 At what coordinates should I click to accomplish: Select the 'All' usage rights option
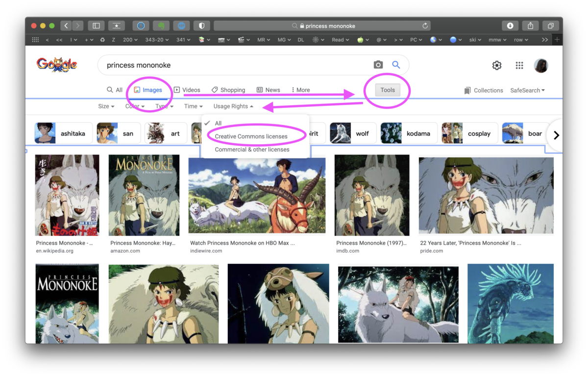(x=218, y=124)
